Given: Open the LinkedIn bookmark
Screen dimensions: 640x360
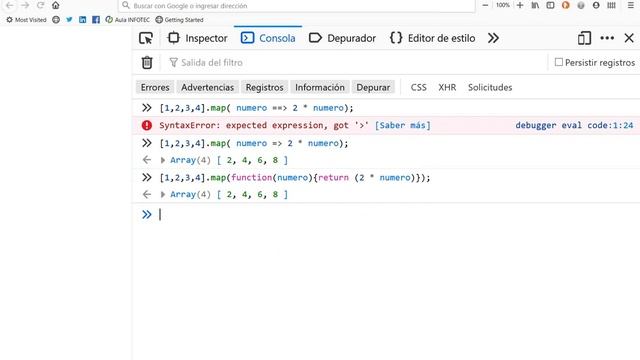Looking at the screenshot, I should pyautogui.click(x=82, y=20).
